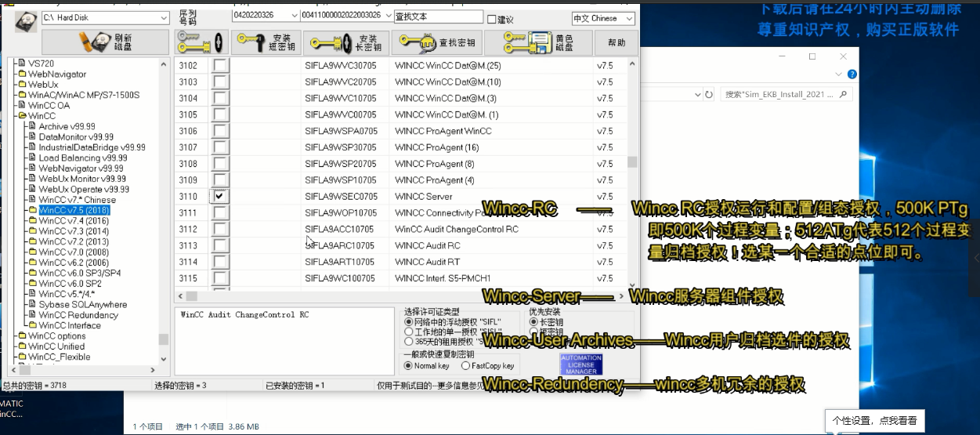Check row 3112 Audit ChangeControl checkbox
This screenshot has width=980, height=435.
(220, 230)
